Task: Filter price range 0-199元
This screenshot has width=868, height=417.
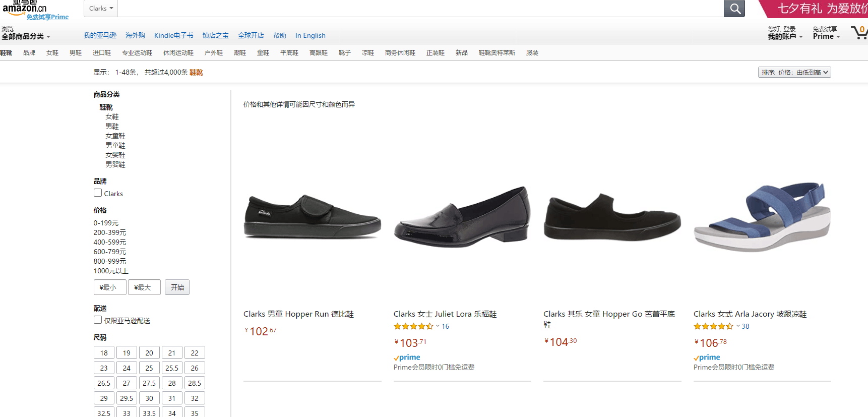Action: pyautogui.click(x=106, y=223)
